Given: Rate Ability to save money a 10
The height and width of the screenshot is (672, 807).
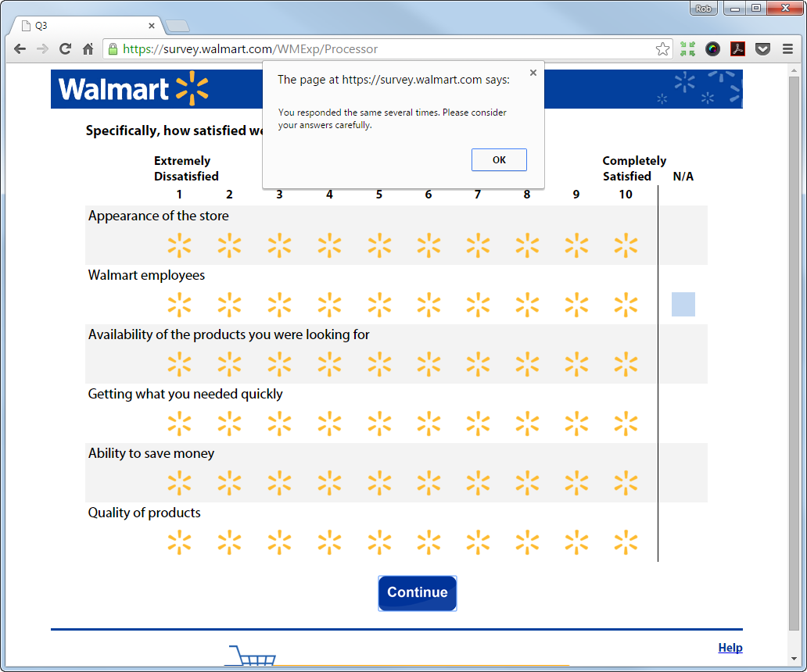Looking at the screenshot, I should [626, 482].
